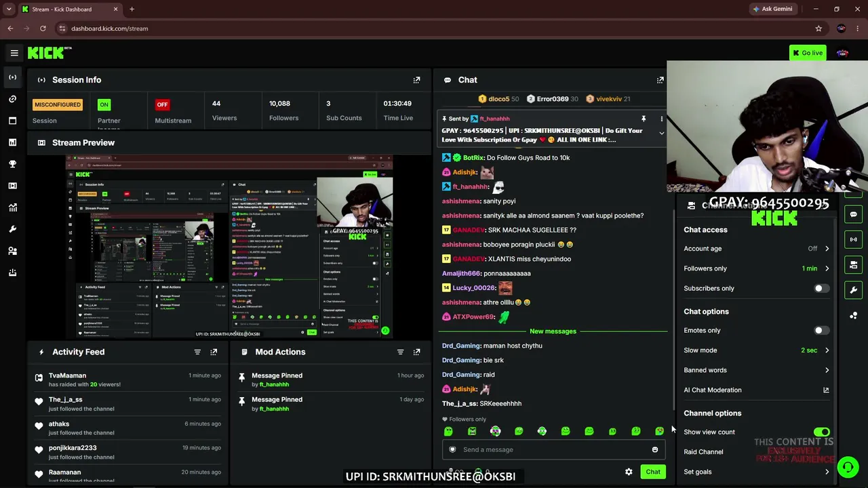The image size is (868, 488).
Task: Open Activity Feed filter options
Action: [197, 352]
